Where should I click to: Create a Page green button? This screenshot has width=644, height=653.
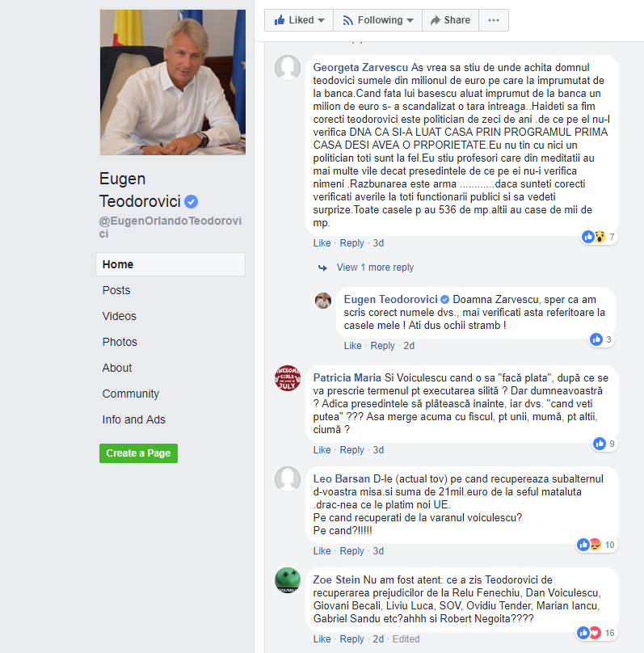click(138, 453)
